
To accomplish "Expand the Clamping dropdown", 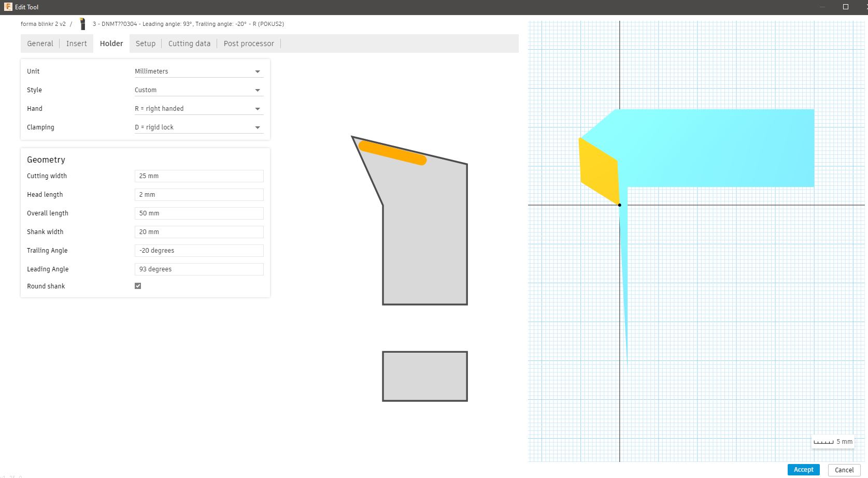I will click(x=198, y=127).
